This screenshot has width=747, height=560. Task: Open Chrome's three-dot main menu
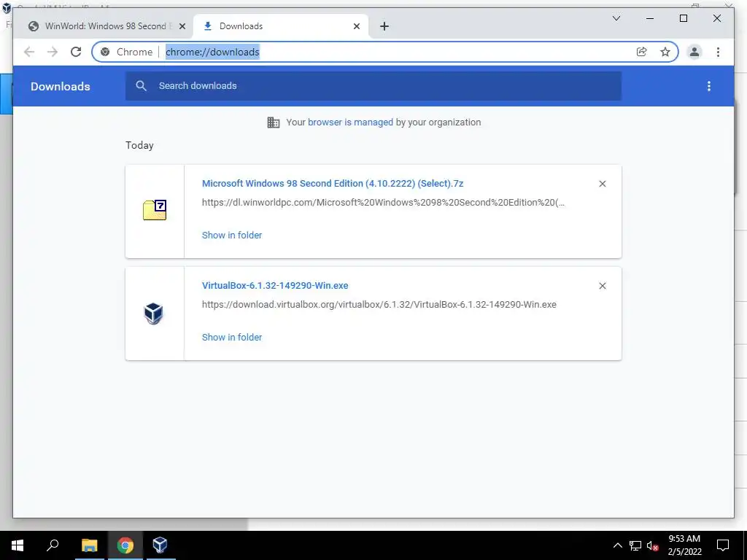tap(718, 52)
